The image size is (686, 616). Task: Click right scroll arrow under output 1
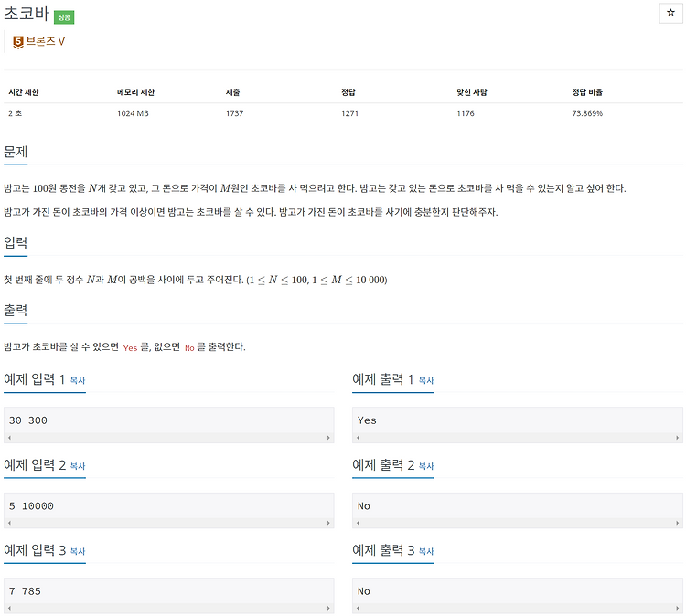(x=677, y=438)
